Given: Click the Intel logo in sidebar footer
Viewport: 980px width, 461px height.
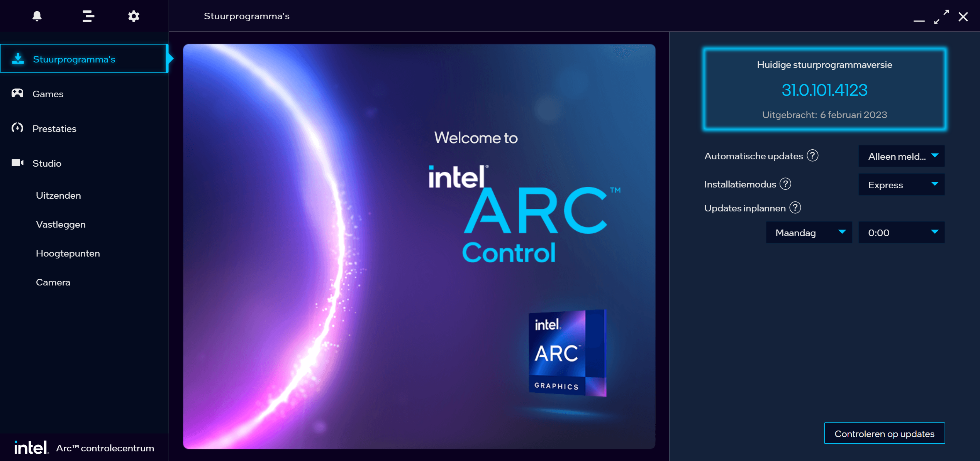Looking at the screenshot, I should (31, 447).
